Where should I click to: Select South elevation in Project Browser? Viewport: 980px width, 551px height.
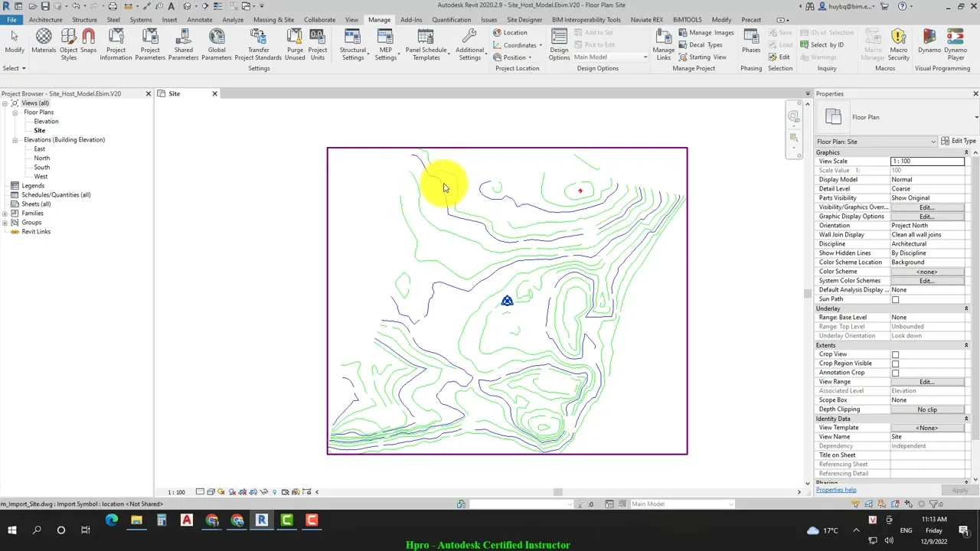pos(42,168)
